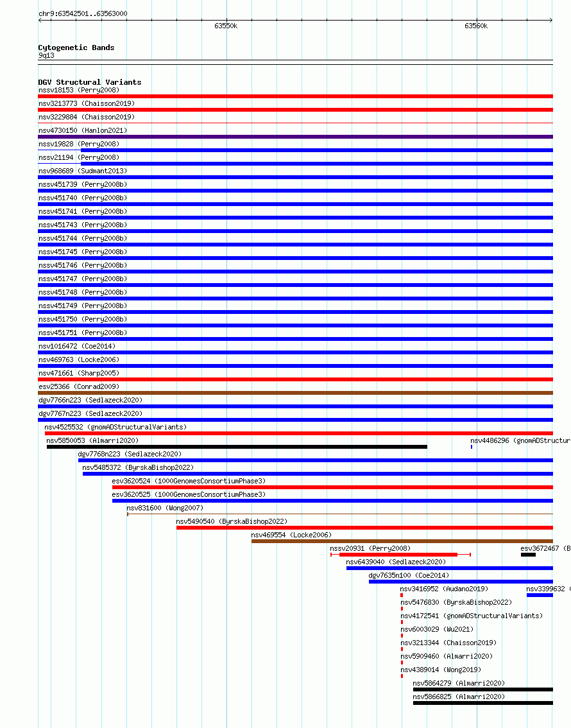Click the black nsv5850053 variant bar
The width and height of the screenshot is (571, 728).
coord(237,447)
